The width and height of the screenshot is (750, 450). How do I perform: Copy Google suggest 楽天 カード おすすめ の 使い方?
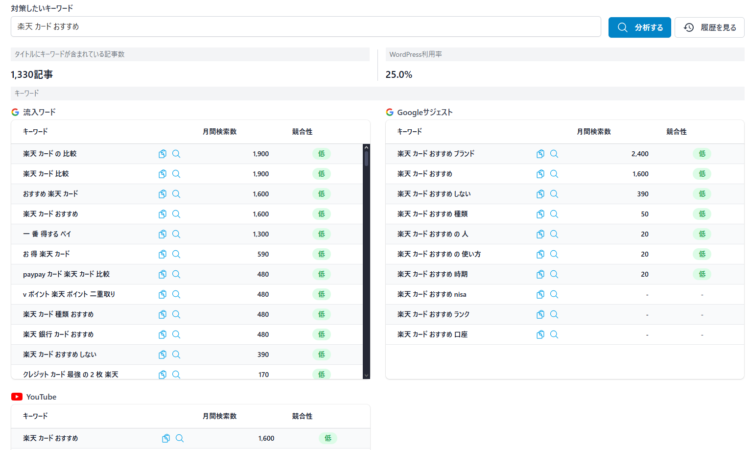pyautogui.click(x=540, y=254)
